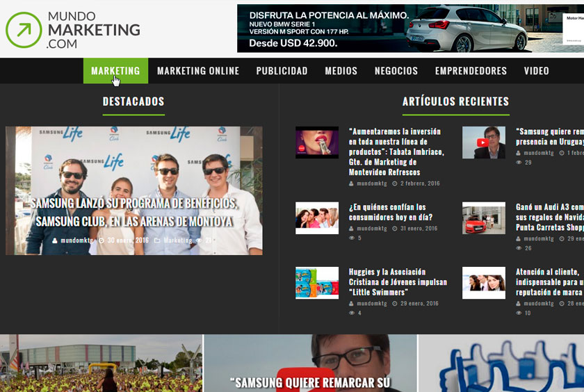Open the customer service headset thumbnail

[x=484, y=283]
